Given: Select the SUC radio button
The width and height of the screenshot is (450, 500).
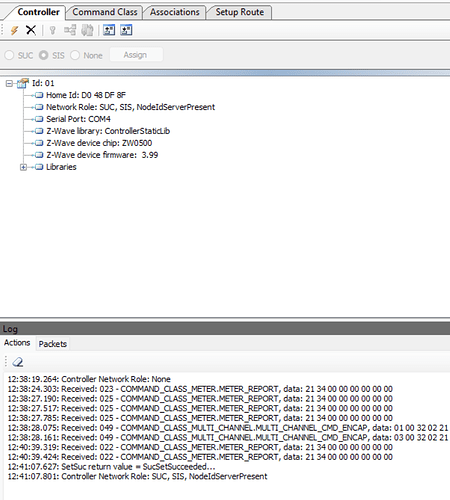Looking at the screenshot, I should [9, 55].
